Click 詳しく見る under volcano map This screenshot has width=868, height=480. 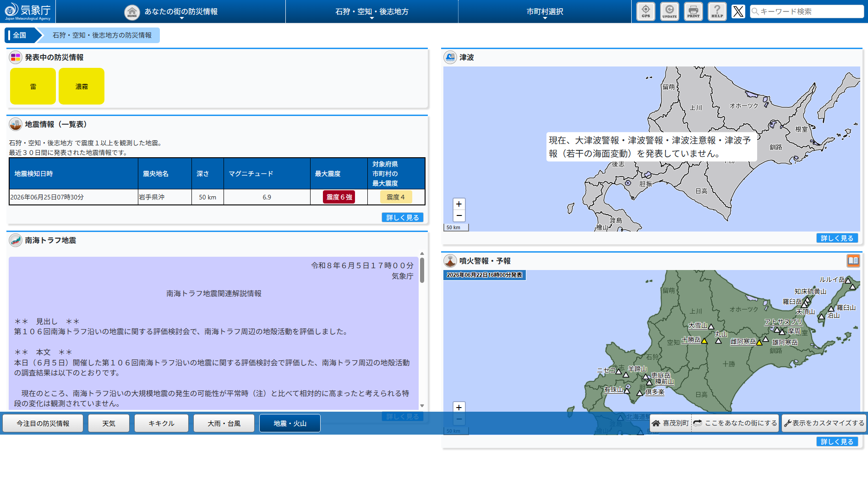[837, 441]
